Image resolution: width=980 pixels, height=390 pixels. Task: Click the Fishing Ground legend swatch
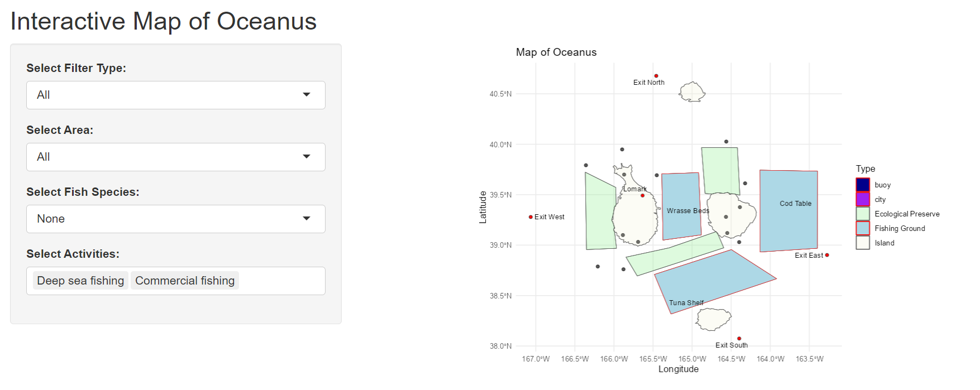(863, 228)
